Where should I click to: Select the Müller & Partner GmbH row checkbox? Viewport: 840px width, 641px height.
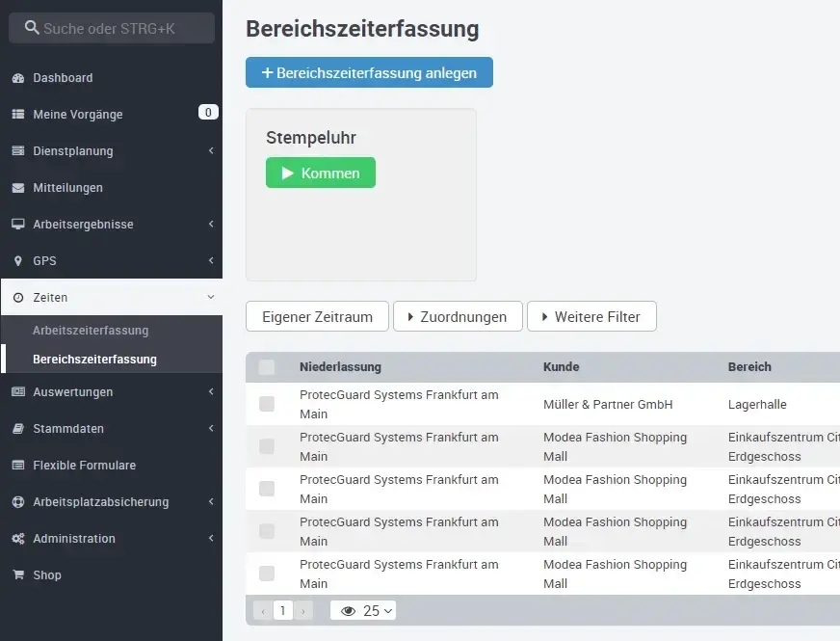click(x=267, y=402)
